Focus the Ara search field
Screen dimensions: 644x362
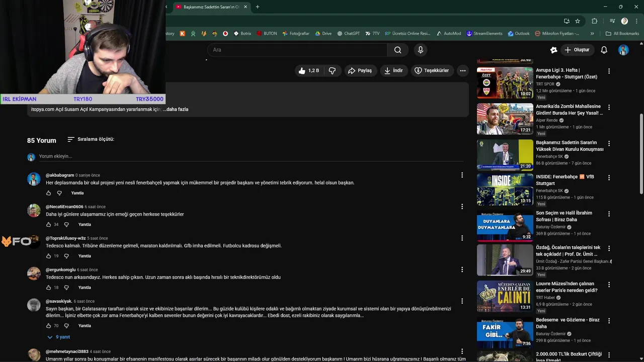(x=297, y=50)
